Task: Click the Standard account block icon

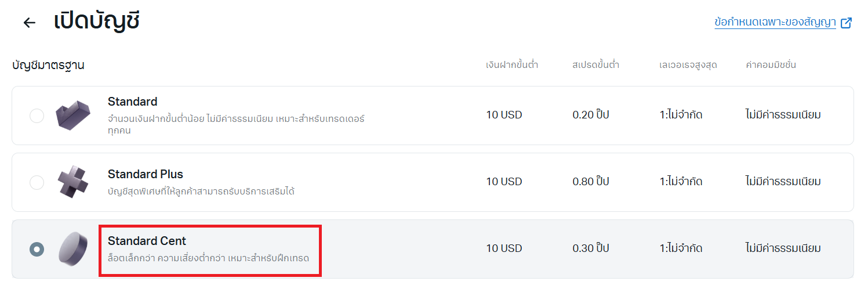Action: (x=73, y=116)
